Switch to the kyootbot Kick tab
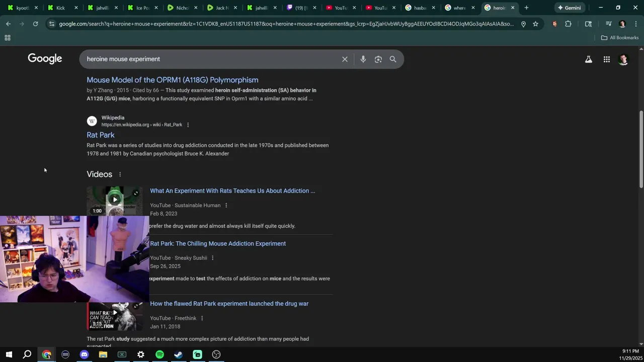 [23, 8]
